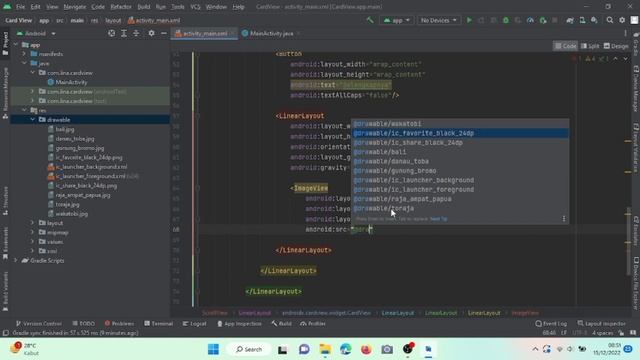Select ic_share_black_24dp.png file

(86, 185)
